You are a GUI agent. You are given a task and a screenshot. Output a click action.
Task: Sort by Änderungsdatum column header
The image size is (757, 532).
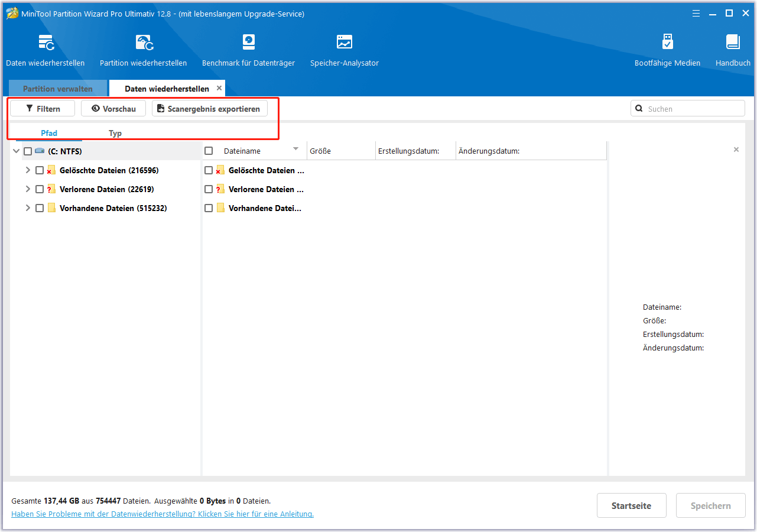(x=531, y=151)
